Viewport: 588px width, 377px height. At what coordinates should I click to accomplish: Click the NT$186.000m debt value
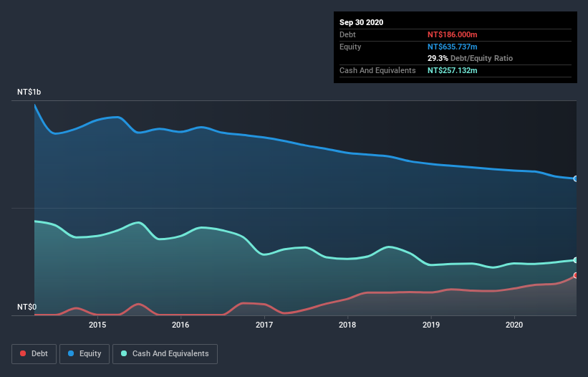452,34
